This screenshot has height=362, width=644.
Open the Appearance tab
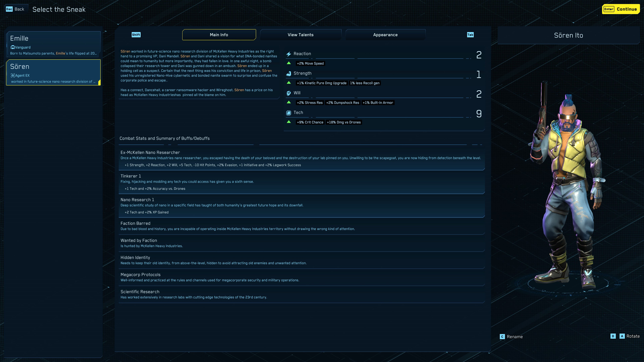coord(385,35)
